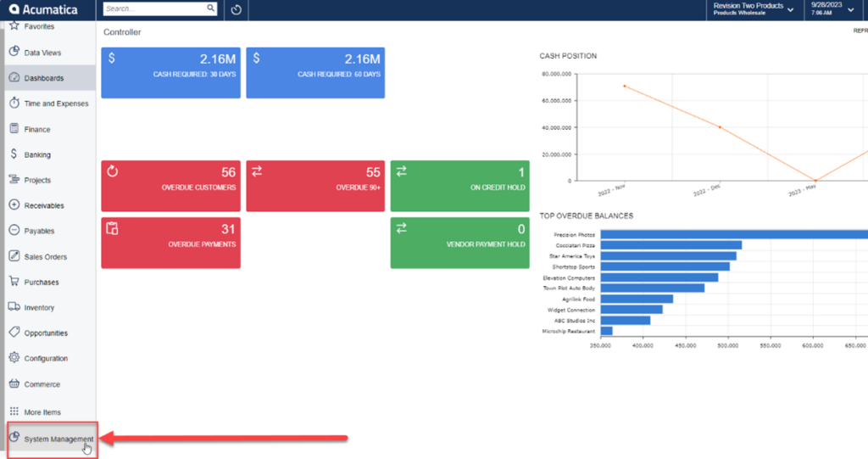Click dollar icon on Cash Required 30 Days tile

(112, 59)
